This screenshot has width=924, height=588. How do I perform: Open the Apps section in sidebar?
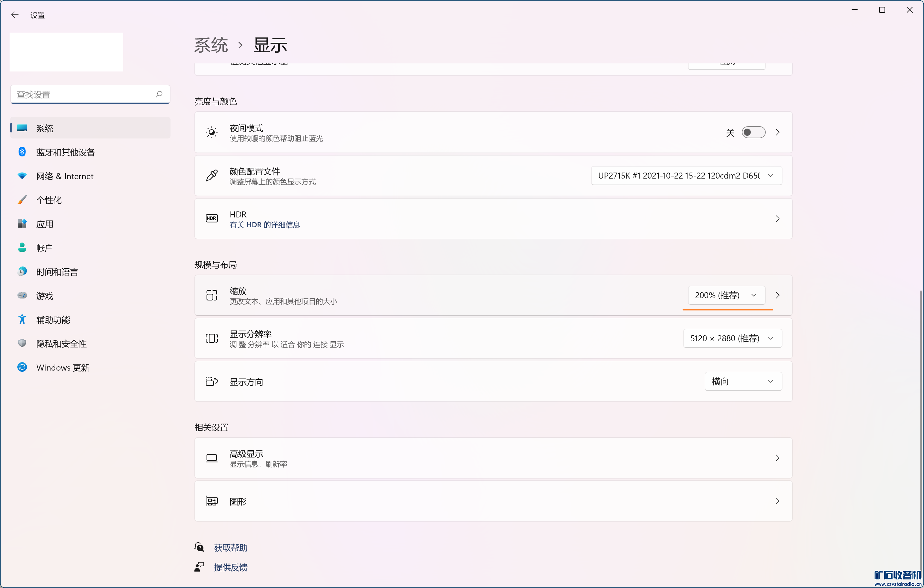coord(45,224)
